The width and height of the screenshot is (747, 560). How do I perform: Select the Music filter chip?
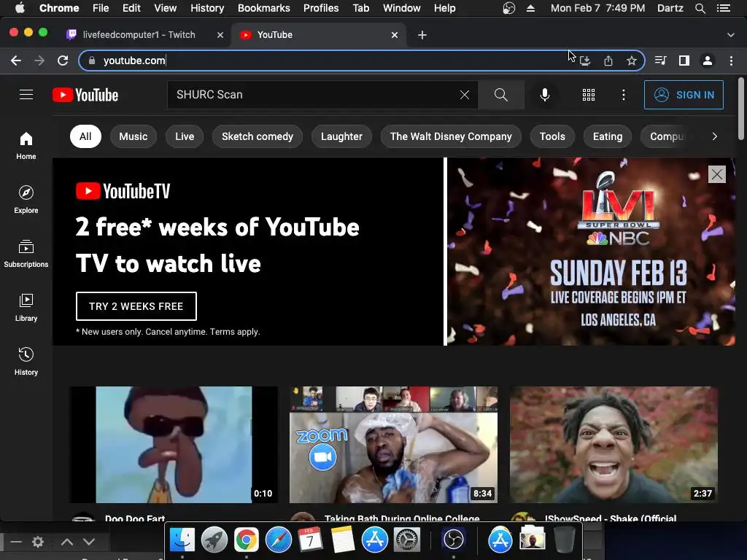pos(133,136)
